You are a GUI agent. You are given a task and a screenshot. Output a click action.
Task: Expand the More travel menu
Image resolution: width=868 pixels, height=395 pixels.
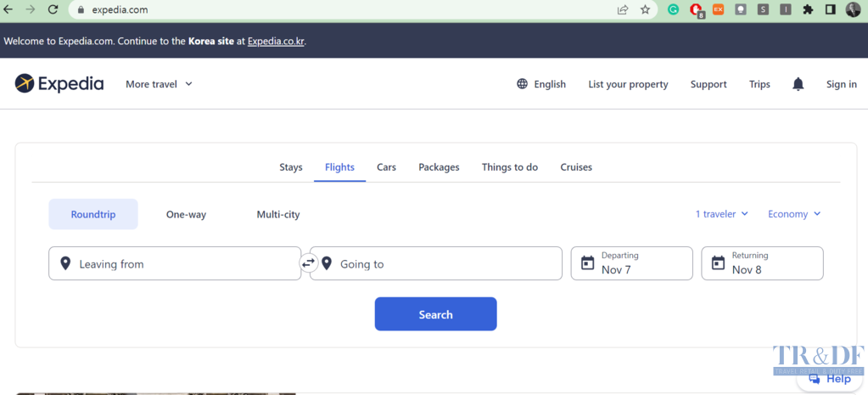click(159, 84)
